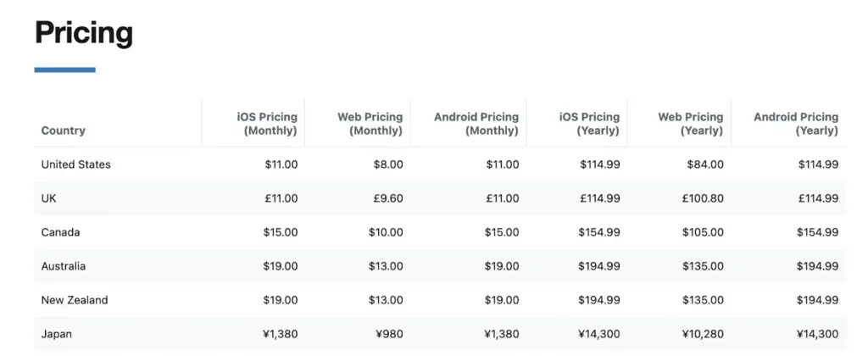Click the Australia row label

point(64,266)
